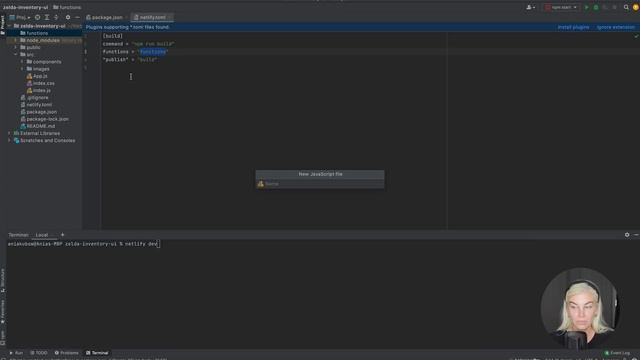Viewport: 640px width, 360px height.
Task: Add a new terminal session with plus icon
Action: point(62,235)
